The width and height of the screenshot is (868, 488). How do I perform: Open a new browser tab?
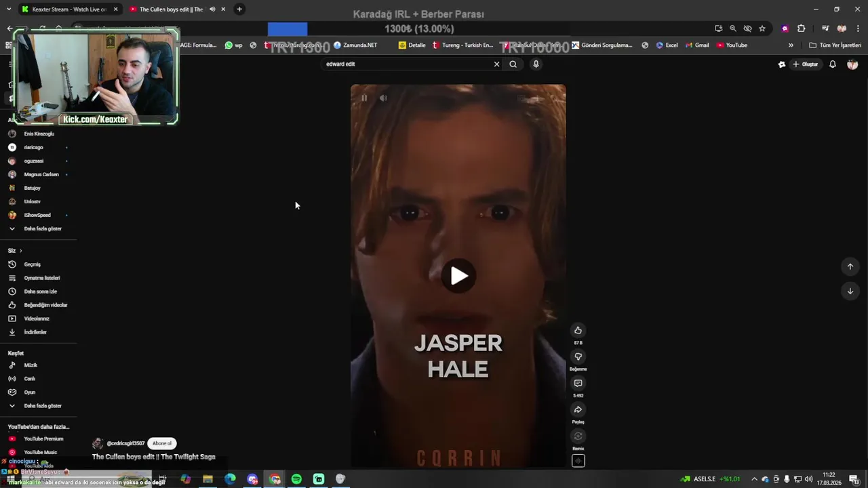point(239,9)
